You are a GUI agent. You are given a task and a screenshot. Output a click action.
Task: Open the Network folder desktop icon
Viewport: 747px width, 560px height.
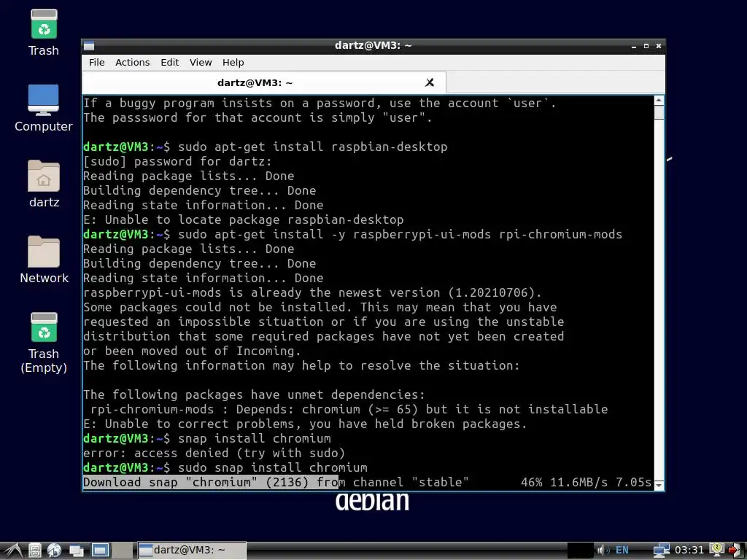pyautogui.click(x=44, y=260)
